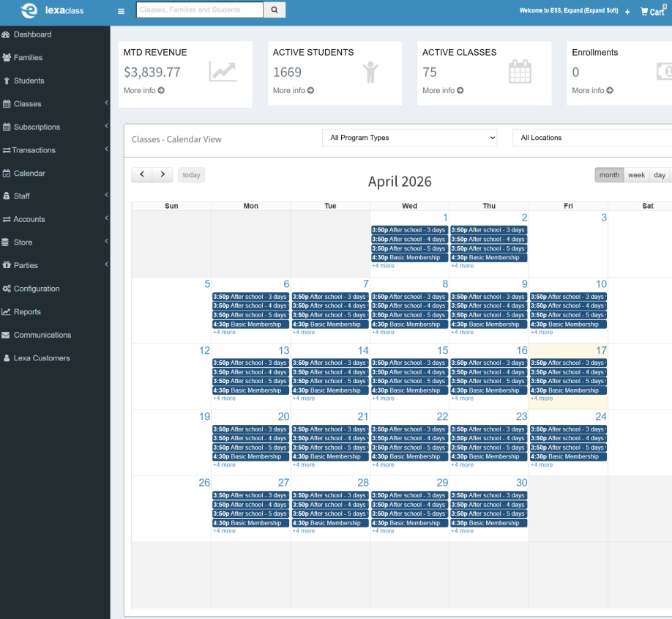
Task: Open 3:50p After school 5 days on April 22
Action: (x=410, y=448)
